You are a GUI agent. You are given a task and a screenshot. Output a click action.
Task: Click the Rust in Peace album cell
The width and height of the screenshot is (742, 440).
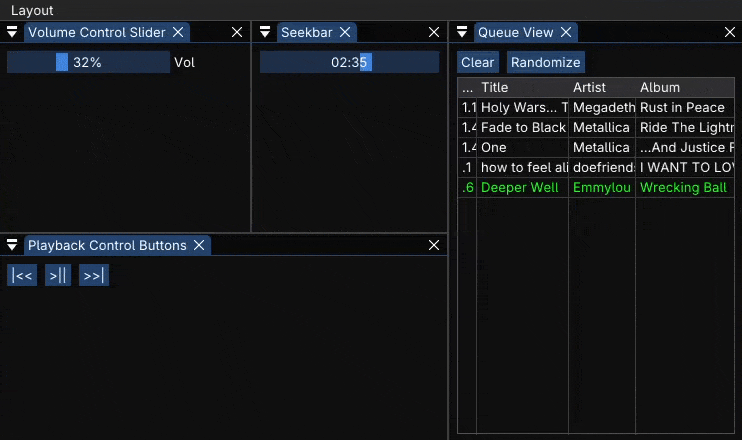click(685, 107)
